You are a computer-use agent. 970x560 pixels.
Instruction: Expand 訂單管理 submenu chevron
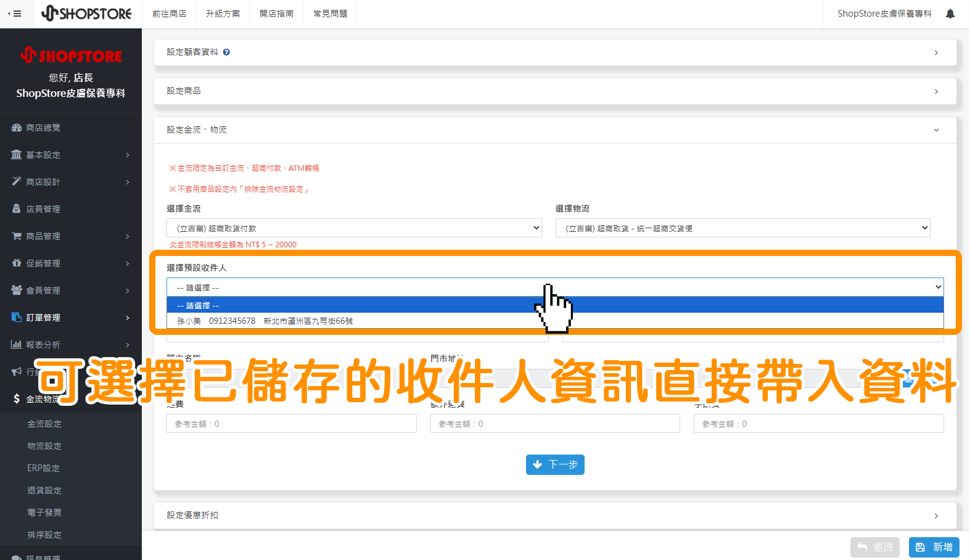[128, 318]
